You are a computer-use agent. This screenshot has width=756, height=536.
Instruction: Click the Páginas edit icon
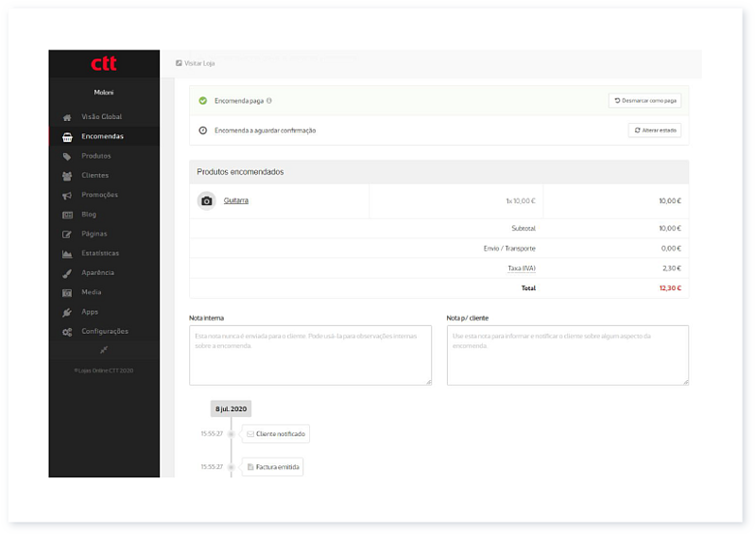tap(67, 234)
